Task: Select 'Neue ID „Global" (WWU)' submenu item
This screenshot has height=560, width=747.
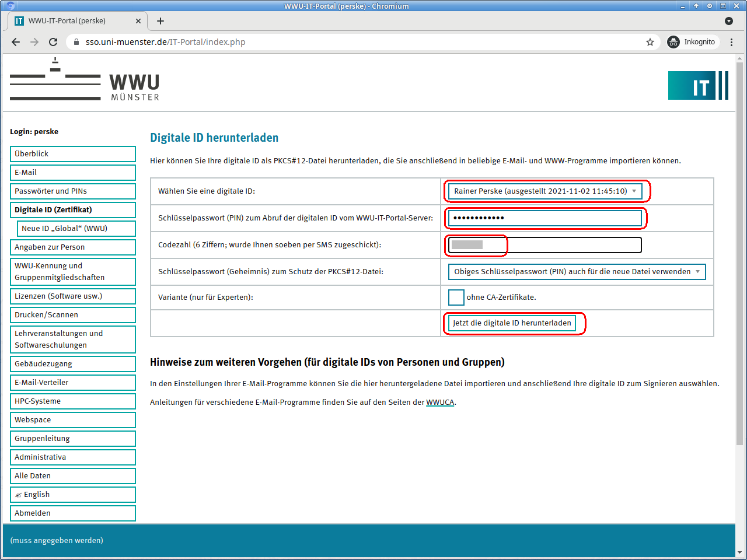Action: (x=76, y=229)
